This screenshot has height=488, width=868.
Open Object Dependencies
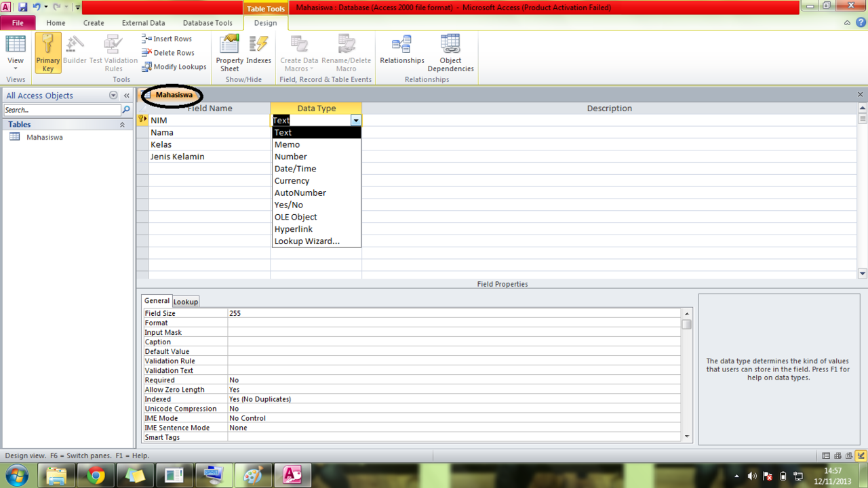[x=450, y=53]
